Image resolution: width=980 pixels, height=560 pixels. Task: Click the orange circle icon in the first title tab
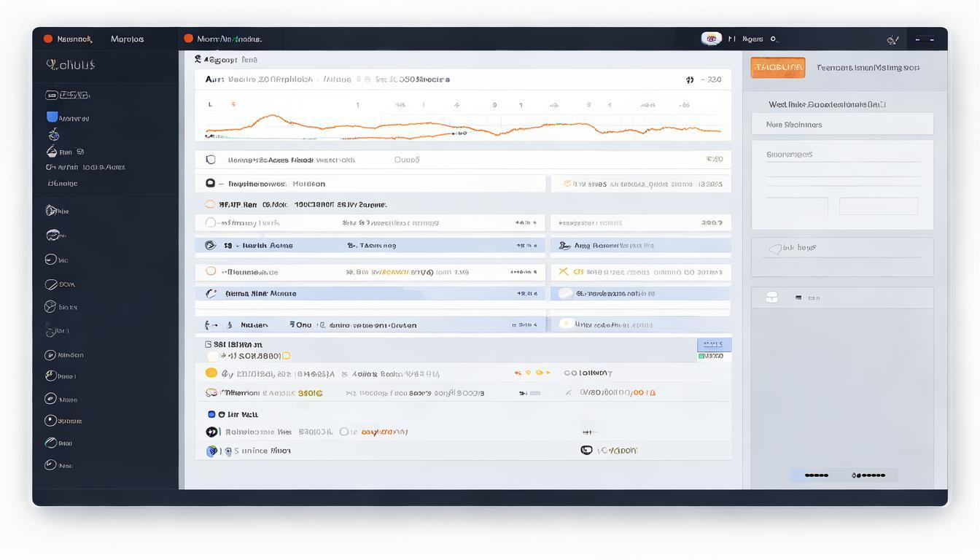tap(48, 39)
